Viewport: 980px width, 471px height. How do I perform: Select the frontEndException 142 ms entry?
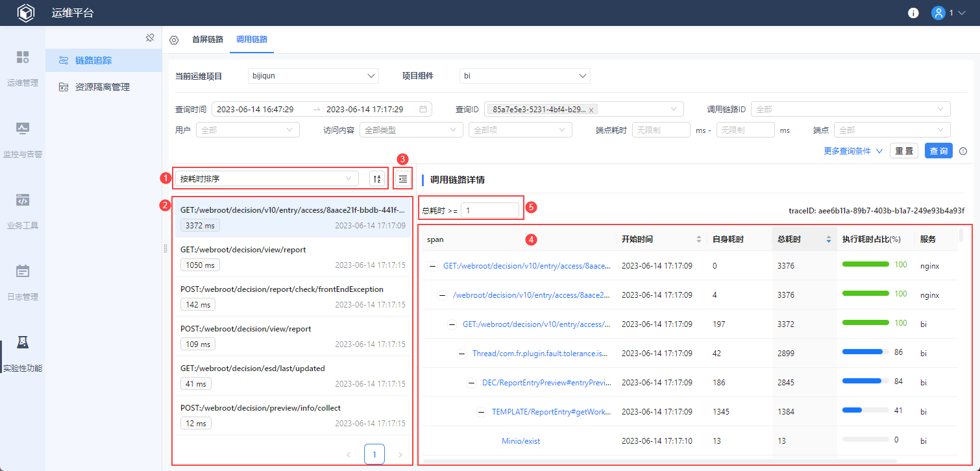point(293,297)
